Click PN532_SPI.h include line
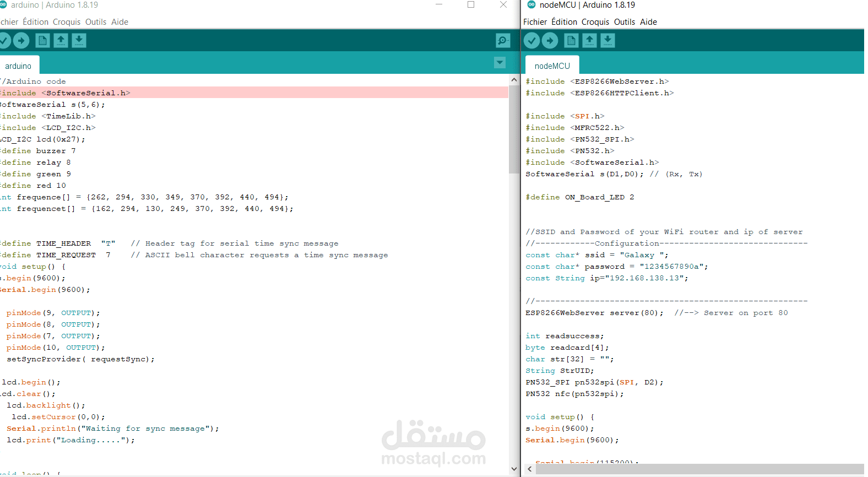This screenshot has width=868, height=477. (580, 139)
